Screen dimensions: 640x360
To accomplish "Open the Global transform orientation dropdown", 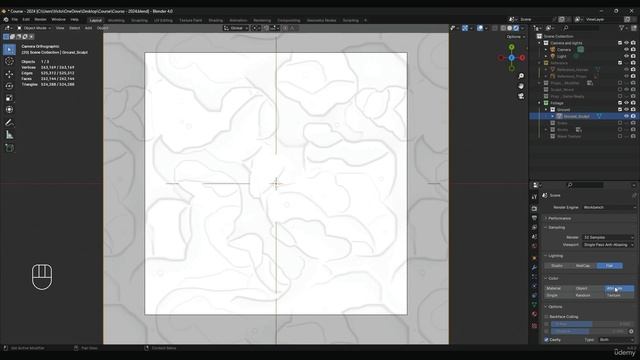I will pos(236,28).
